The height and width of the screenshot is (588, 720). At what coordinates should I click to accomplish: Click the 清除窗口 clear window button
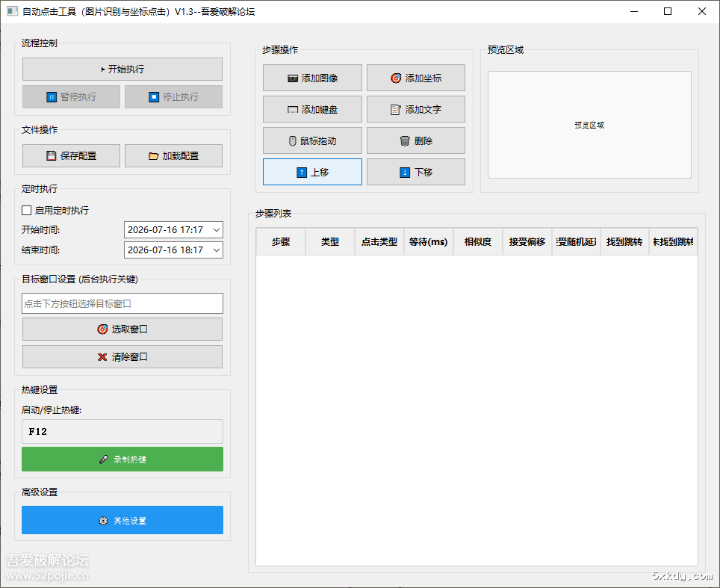[x=122, y=357]
